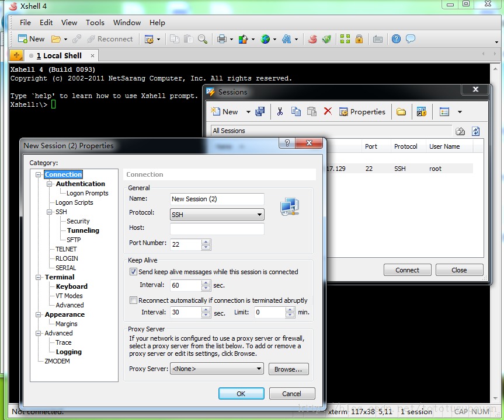Click the Reconnect icon in the toolbar
Screen dimensions: 504x420
coord(110,38)
